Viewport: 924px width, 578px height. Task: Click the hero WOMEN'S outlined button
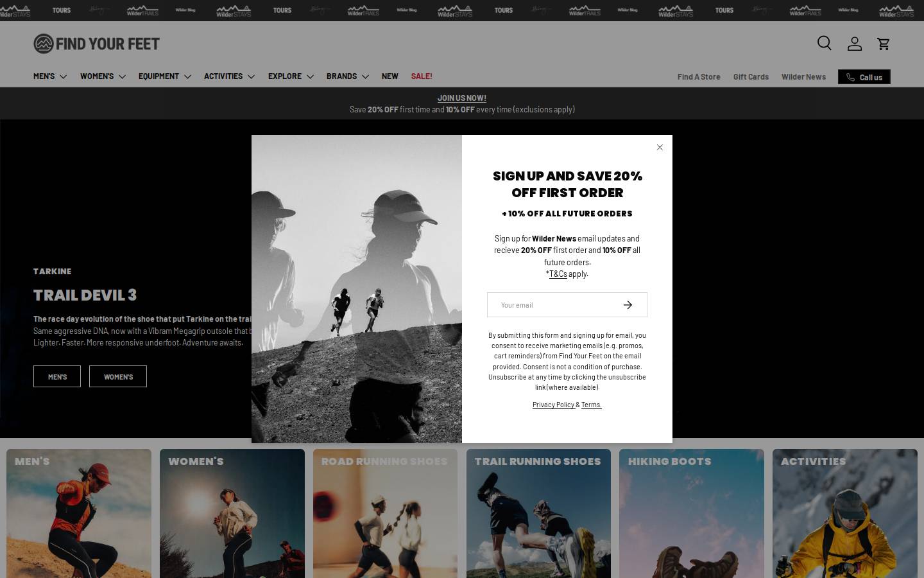[x=118, y=376]
